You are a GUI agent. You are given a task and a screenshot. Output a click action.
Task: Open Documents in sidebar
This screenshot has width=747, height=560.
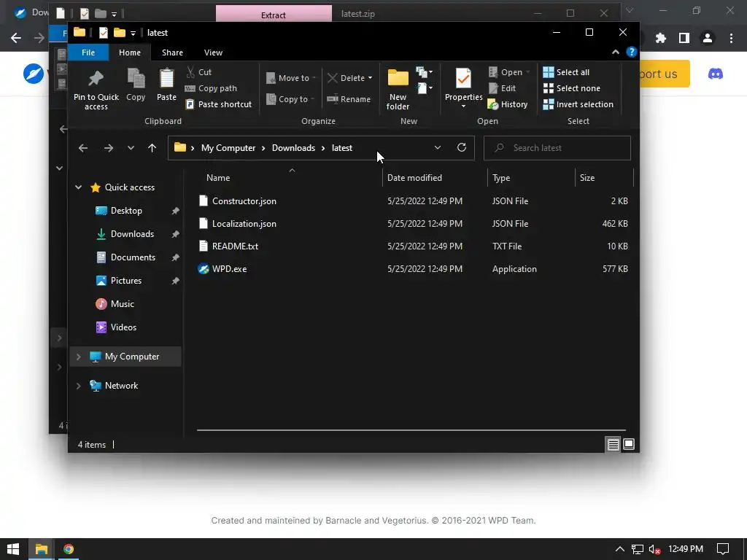tap(133, 257)
